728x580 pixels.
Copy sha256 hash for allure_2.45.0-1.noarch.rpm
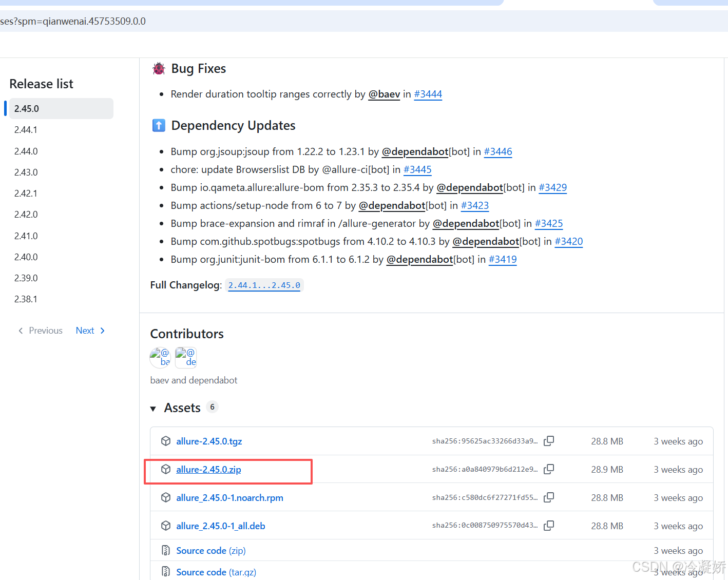click(x=549, y=497)
